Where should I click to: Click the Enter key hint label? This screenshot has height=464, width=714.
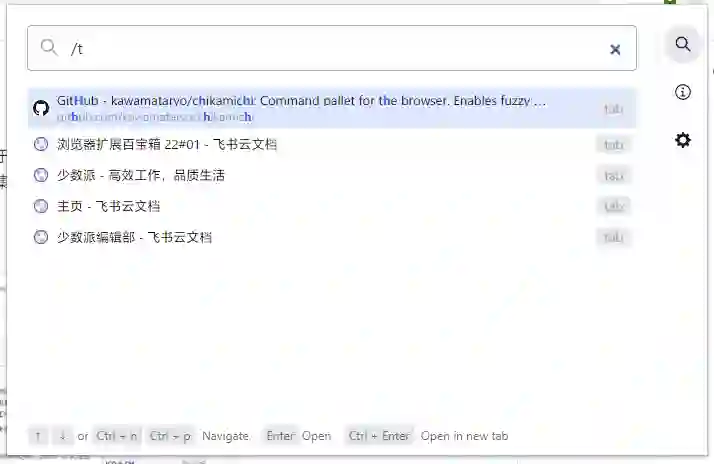point(280,436)
